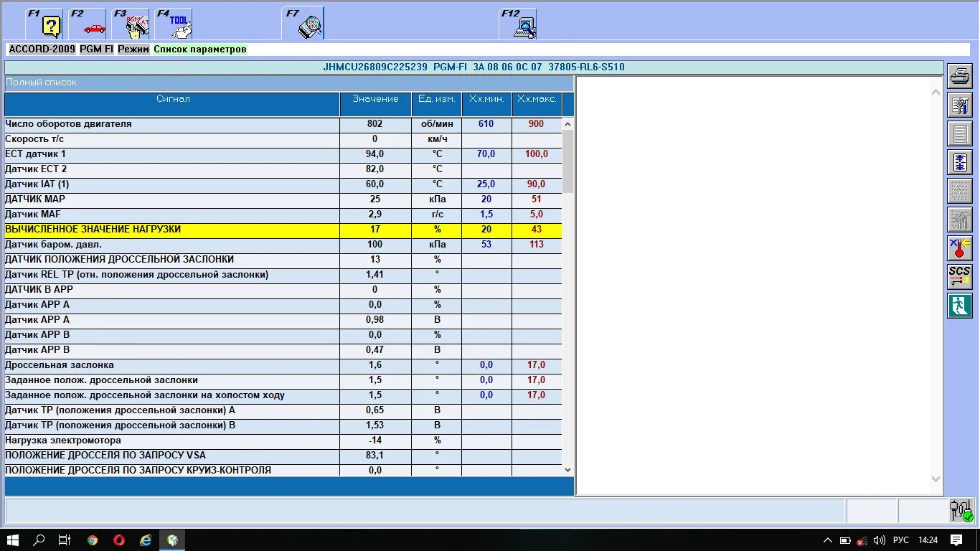Click the list scrollbar up arrow
The image size is (980, 551).
pyautogui.click(x=568, y=124)
